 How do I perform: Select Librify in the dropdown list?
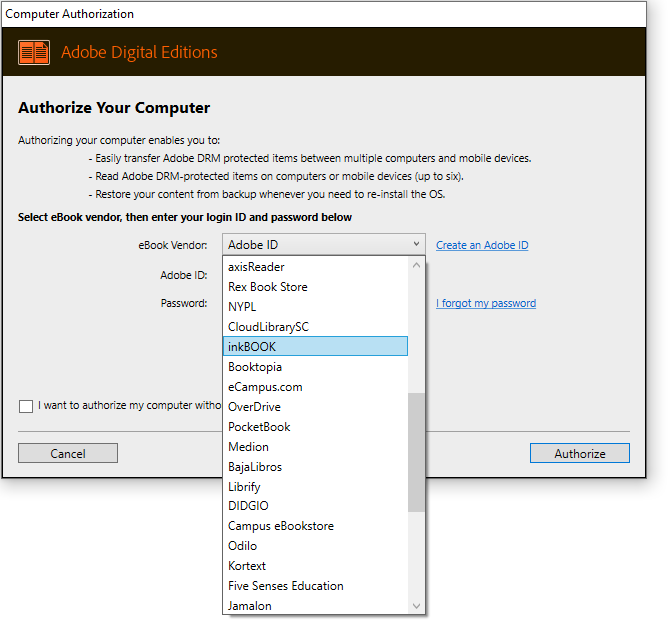coord(315,487)
